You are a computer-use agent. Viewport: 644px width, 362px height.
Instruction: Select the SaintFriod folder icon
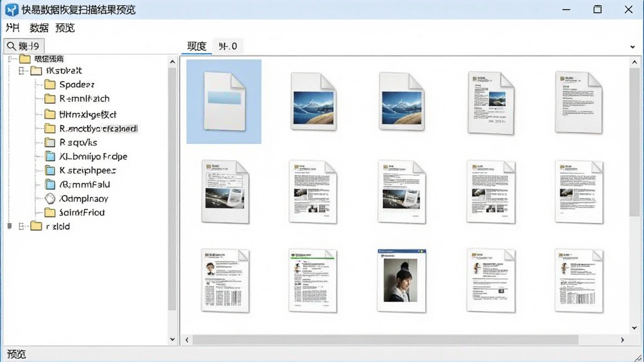point(50,212)
